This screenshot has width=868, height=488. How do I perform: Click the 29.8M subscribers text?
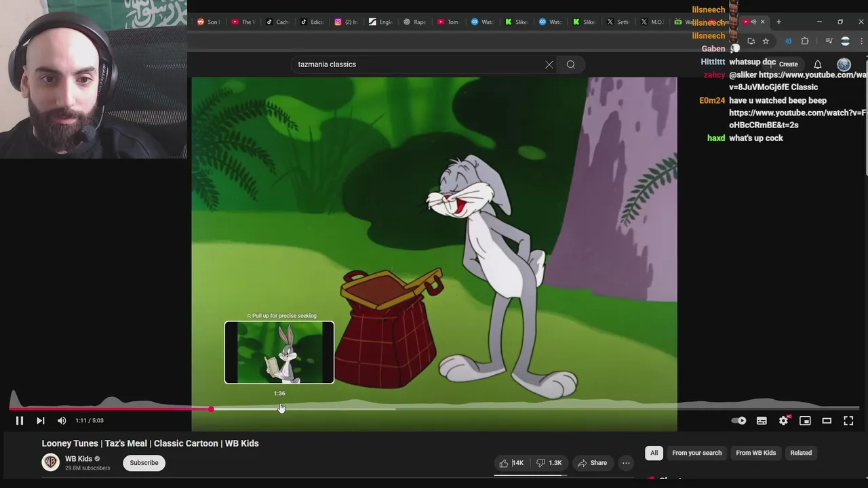pos(87,468)
